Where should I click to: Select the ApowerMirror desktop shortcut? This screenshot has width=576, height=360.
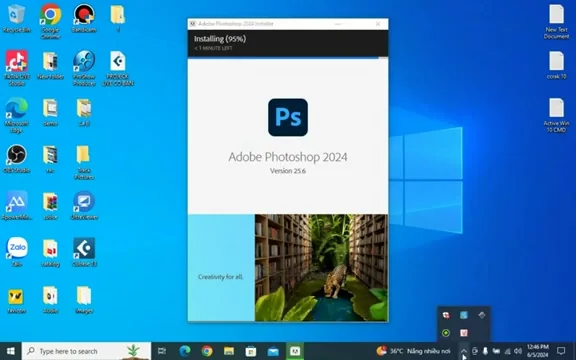tap(16, 206)
